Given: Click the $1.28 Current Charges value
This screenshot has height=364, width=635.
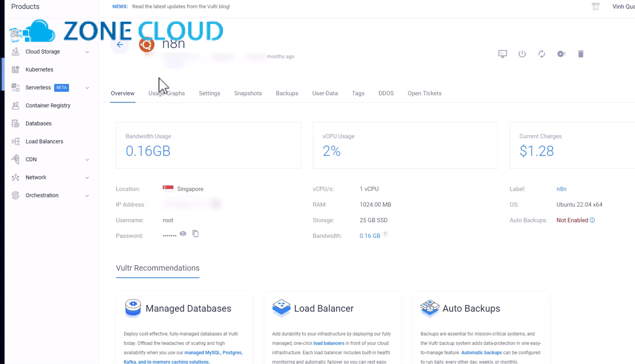Looking at the screenshot, I should (537, 151).
